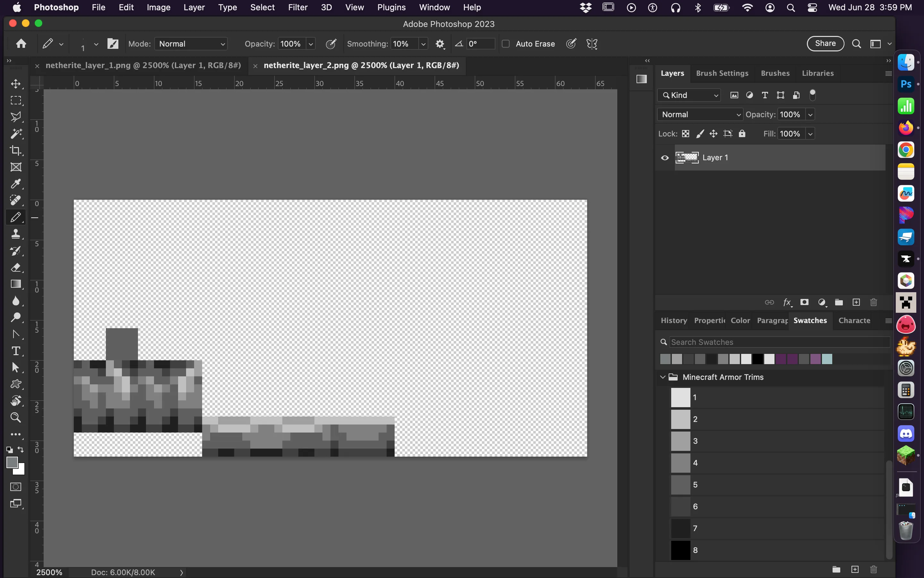Select the Eyedropper tool
This screenshot has width=924, height=578.
coord(16,184)
